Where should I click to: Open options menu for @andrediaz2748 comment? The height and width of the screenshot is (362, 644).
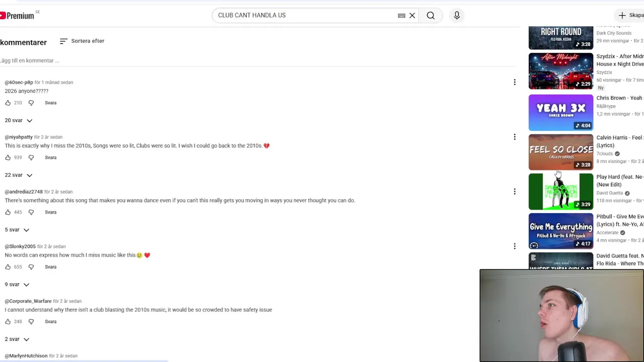click(x=514, y=192)
